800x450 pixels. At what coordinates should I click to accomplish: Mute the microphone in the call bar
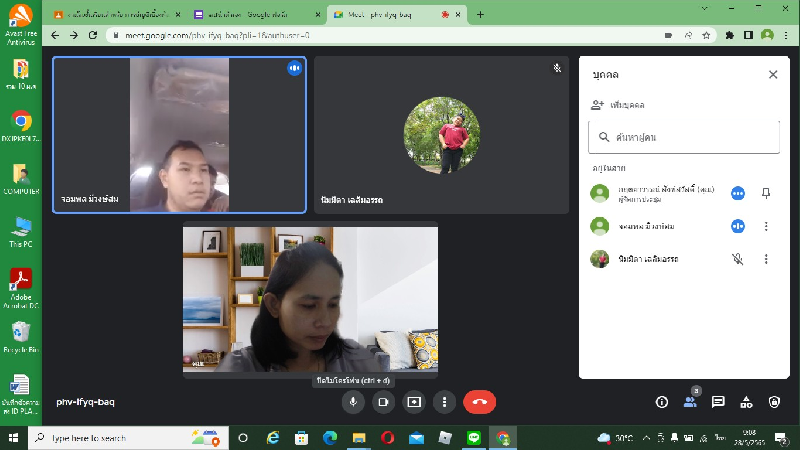point(352,402)
